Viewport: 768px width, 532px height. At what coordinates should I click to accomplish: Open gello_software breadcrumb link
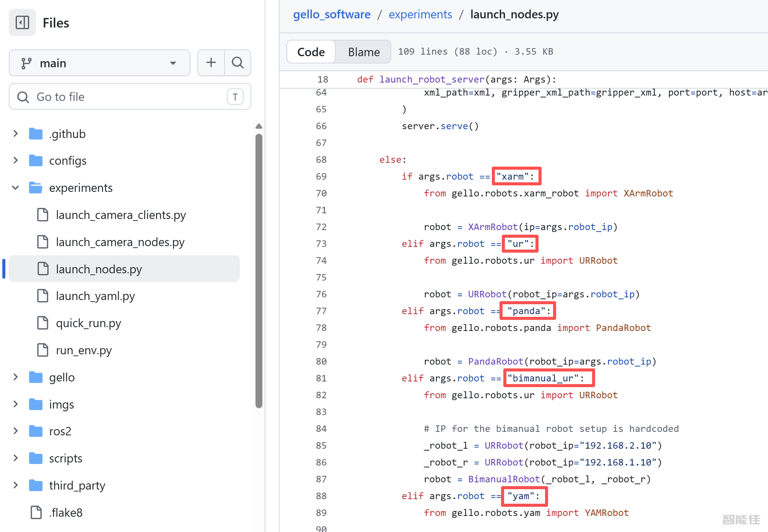[x=332, y=15]
